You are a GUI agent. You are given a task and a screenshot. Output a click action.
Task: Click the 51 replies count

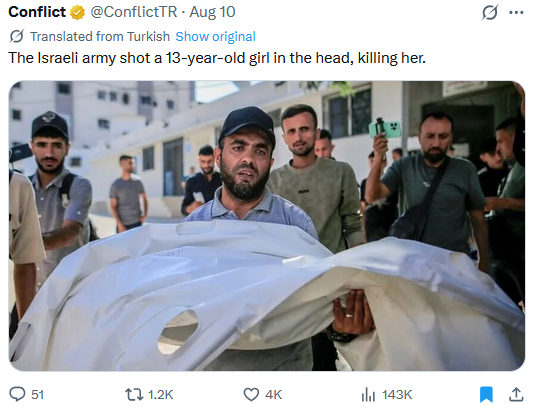[38, 395]
